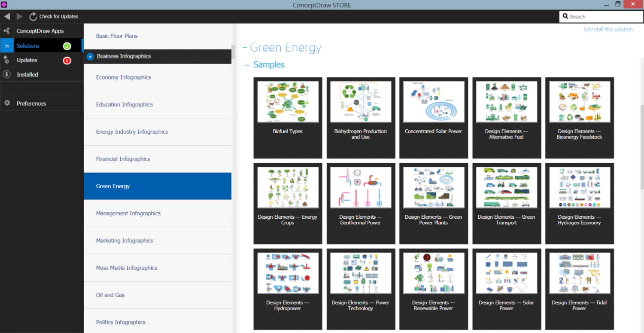The width and height of the screenshot is (644, 333).
Task: Select Oil and Gas solution
Action: (158, 295)
